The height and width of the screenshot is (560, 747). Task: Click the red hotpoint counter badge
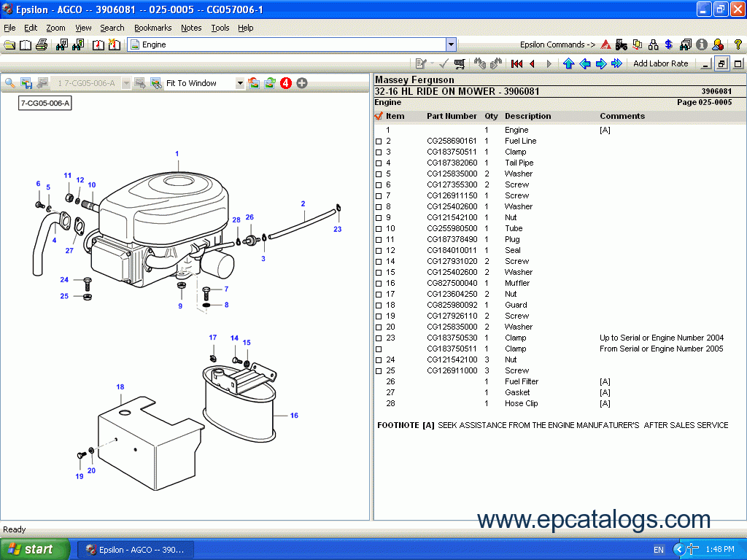point(285,82)
